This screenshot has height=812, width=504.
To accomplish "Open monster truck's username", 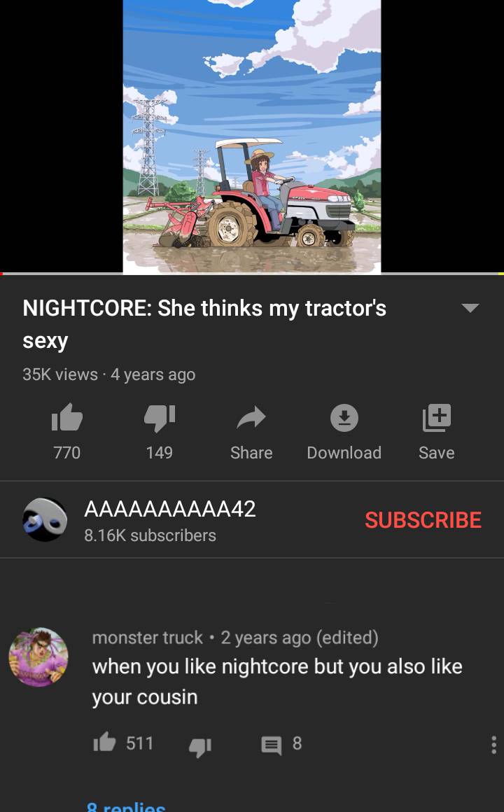I will 148,638.
